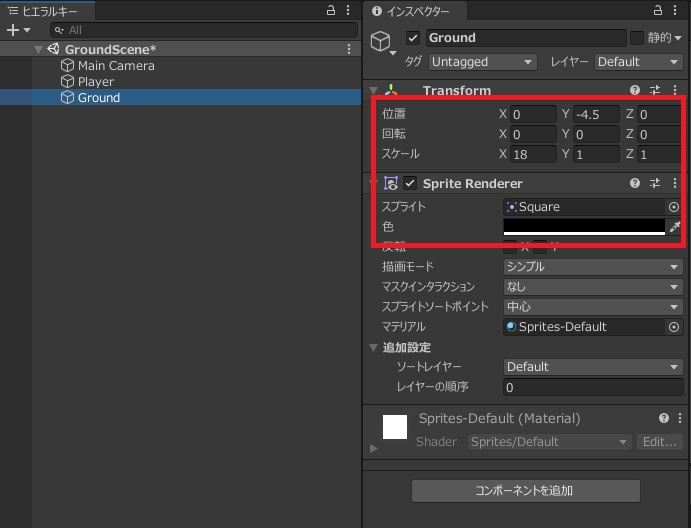Click the Sprite Renderer component icon
The image size is (691, 528).
pyautogui.click(x=390, y=183)
